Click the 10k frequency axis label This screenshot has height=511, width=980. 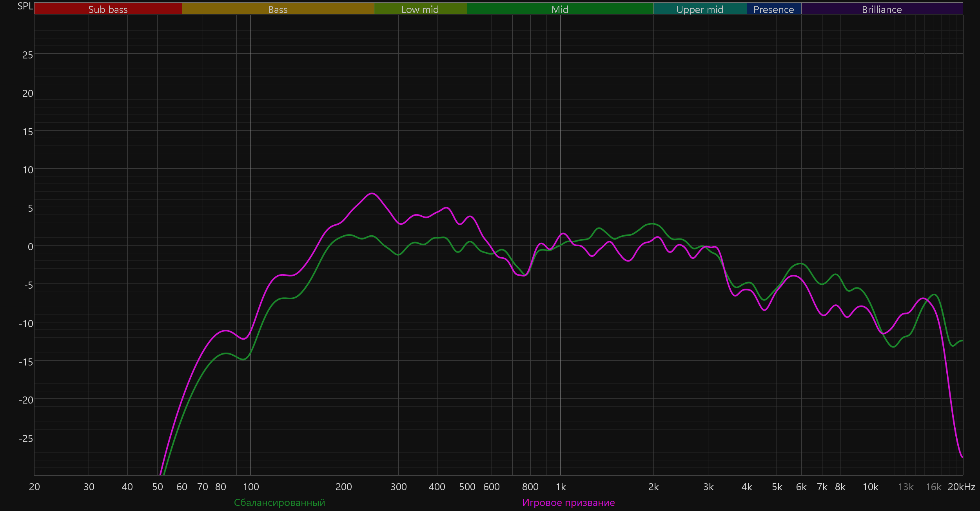click(870, 487)
